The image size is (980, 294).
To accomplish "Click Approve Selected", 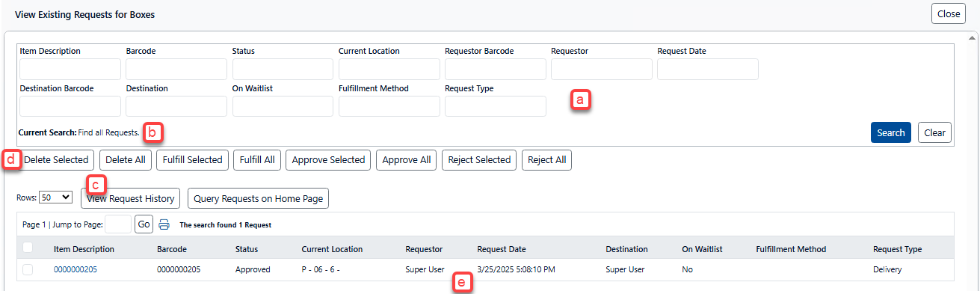I will coord(329,159).
